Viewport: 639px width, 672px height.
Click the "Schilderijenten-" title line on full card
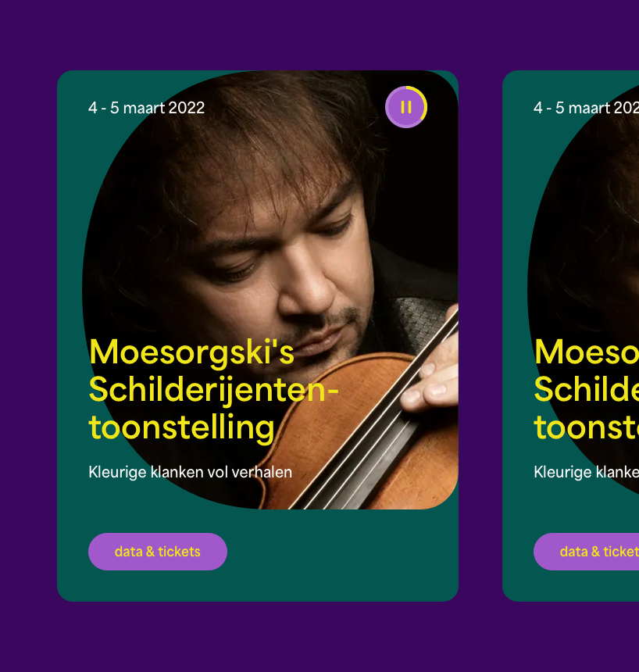point(213,390)
